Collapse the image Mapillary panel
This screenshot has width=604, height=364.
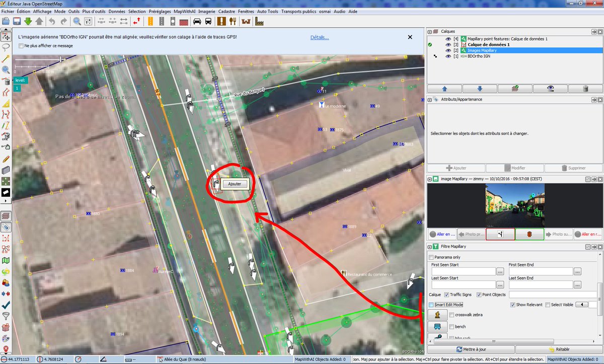click(429, 179)
